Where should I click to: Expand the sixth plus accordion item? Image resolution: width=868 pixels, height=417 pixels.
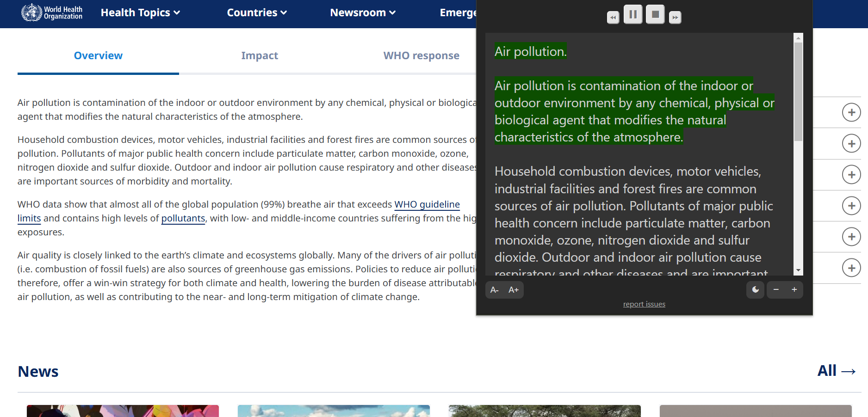click(x=851, y=268)
